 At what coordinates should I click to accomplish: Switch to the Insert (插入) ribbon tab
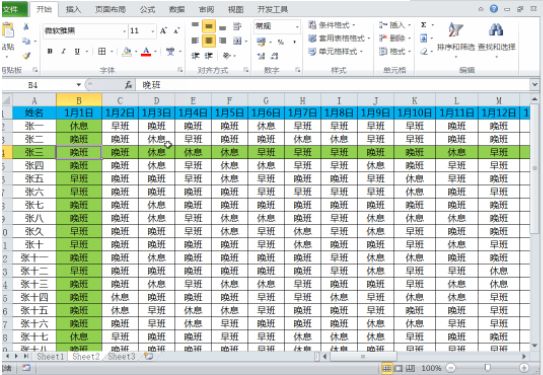point(73,9)
